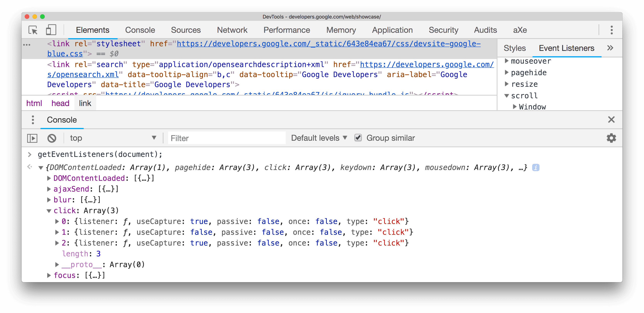Click the close Console panel icon

pyautogui.click(x=612, y=120)
